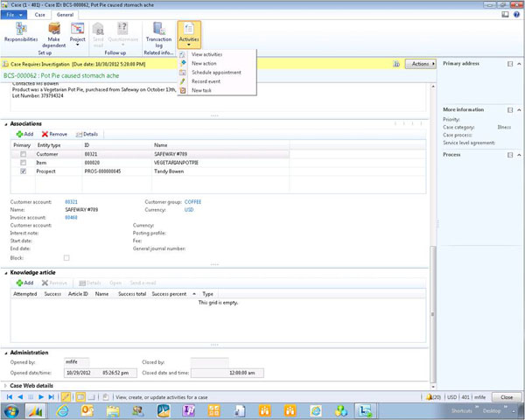Switch to the Case ribbon tab
525x420 pixels.
tap(39, 15)
